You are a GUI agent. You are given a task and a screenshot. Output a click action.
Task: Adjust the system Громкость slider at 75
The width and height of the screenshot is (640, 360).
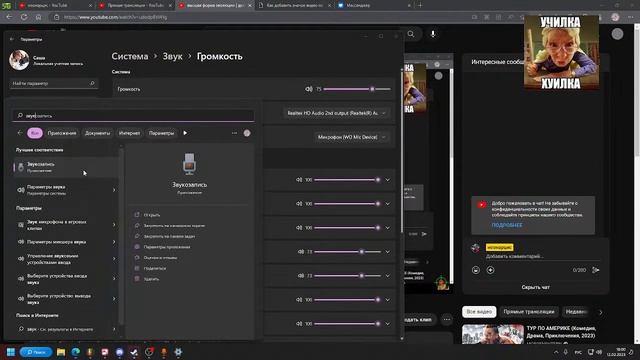click(357, 89)
